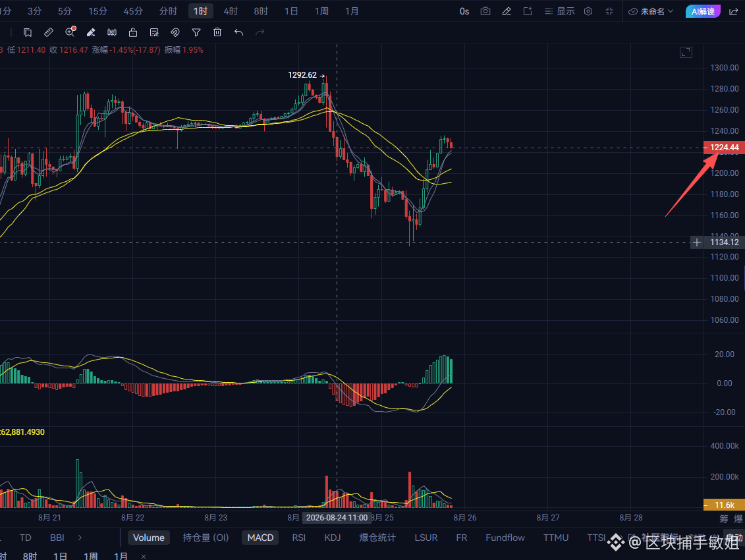This screenshot has width=745, height=560.
Task: Toggle the TD main indicator
Action: click(x=25, y=538)
